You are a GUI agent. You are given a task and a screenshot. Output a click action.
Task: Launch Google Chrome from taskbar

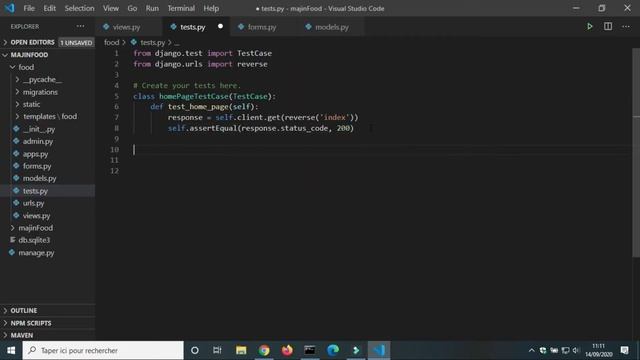(264, 350)
